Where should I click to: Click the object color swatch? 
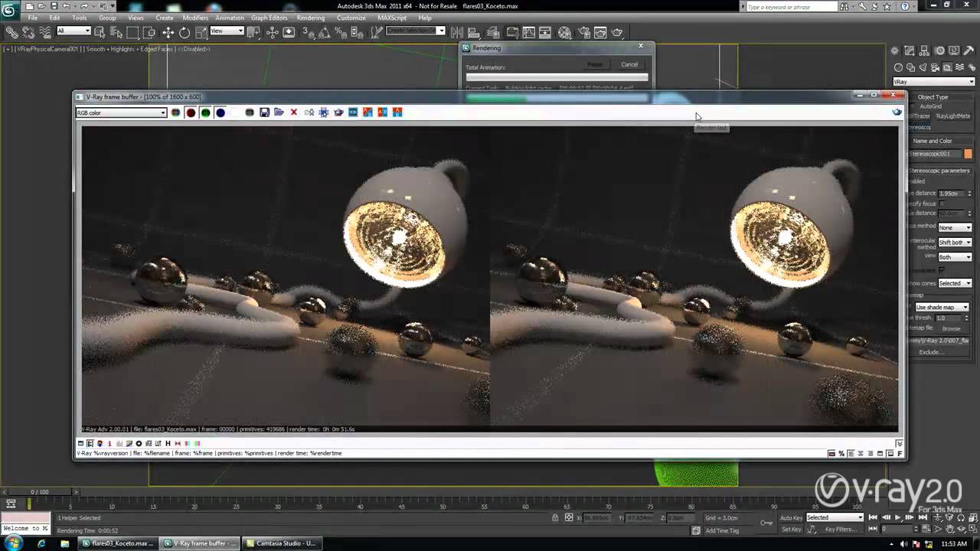(x=968, y=154)
